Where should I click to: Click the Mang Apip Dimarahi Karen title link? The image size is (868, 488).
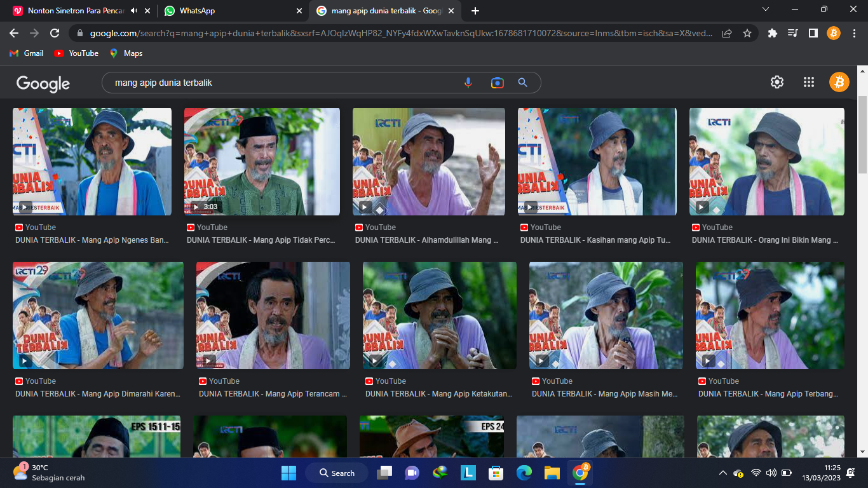coord(98,394)
